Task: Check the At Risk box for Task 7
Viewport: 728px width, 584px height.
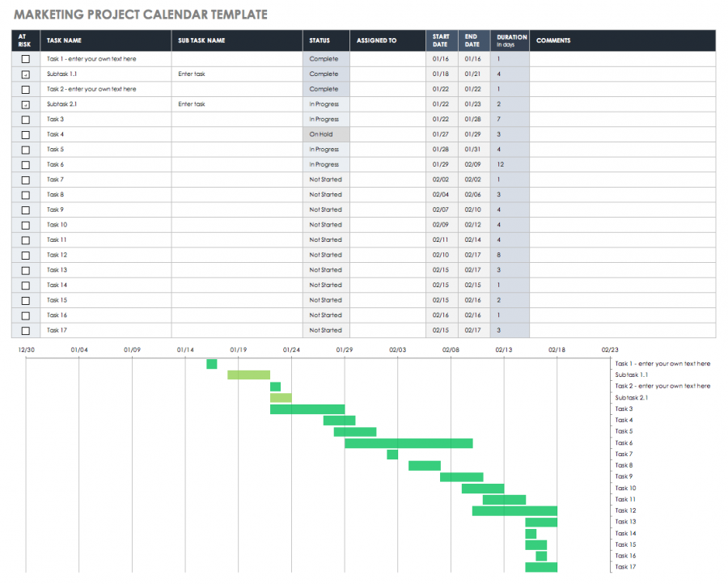Action: pos(25,180)
